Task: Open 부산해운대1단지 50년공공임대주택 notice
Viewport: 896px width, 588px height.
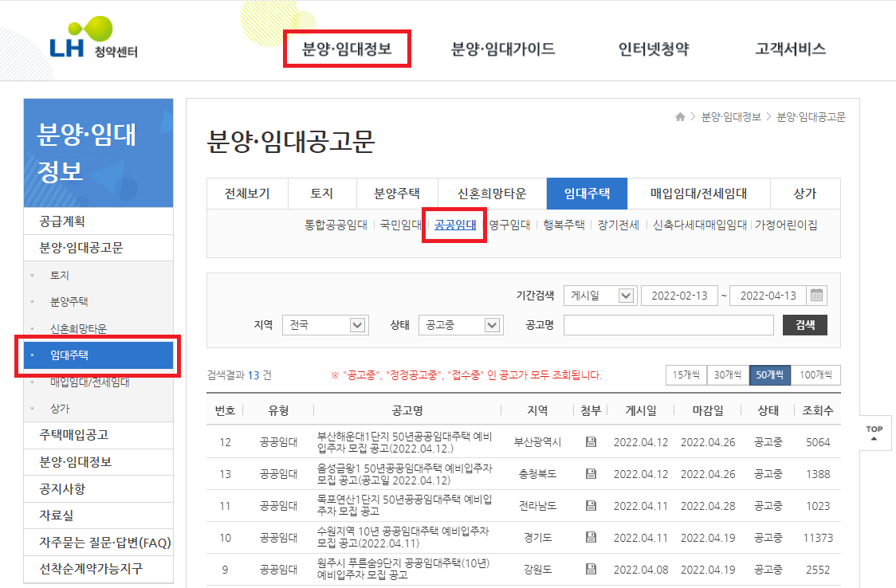Action: (405, 442)
